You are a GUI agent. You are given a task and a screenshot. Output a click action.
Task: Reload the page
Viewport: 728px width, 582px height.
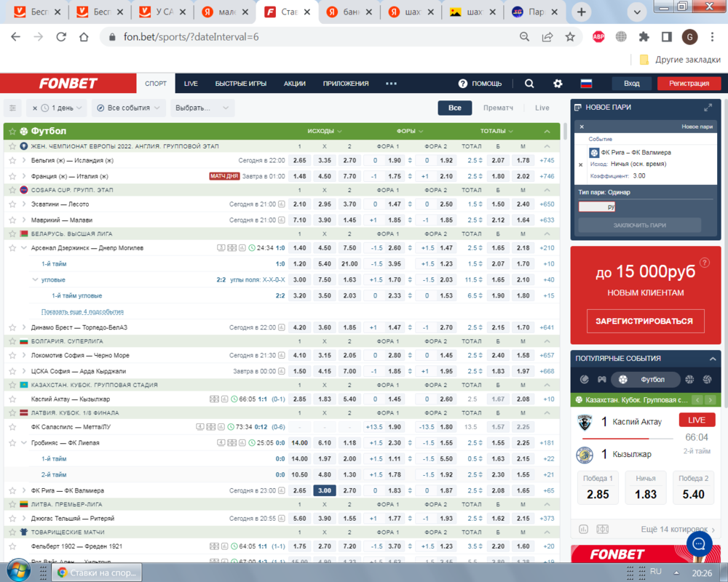[x=61, y=37]
